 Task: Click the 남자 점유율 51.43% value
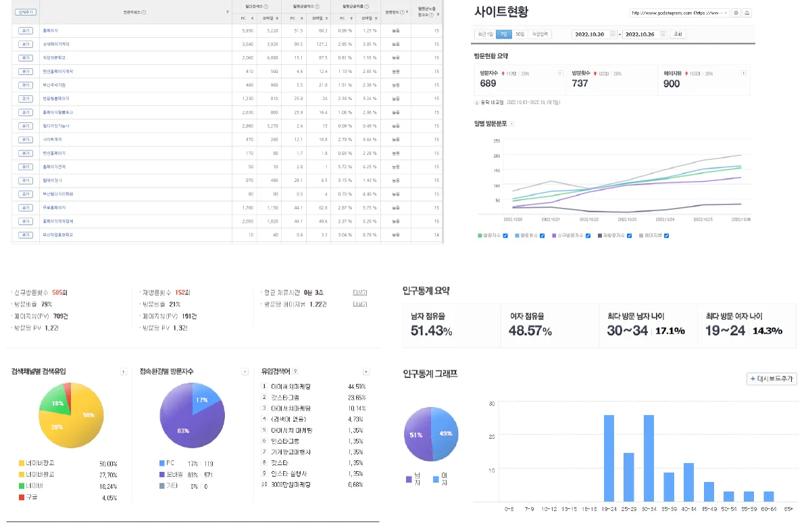point(431,331)
